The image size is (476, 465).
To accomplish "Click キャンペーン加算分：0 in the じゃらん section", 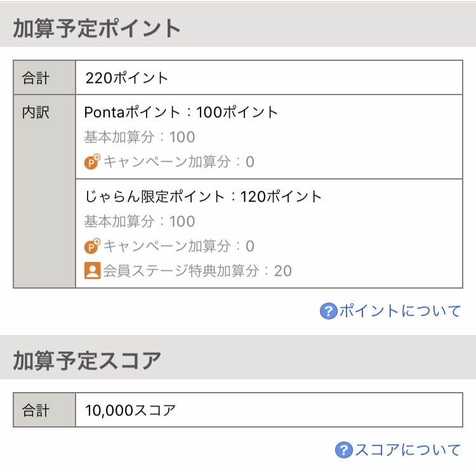I will (x=179, y=246).
